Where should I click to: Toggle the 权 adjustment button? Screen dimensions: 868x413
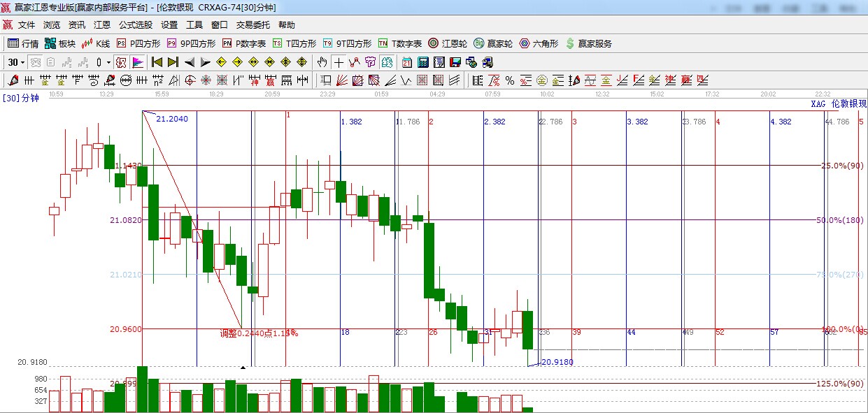pos(120,62)
